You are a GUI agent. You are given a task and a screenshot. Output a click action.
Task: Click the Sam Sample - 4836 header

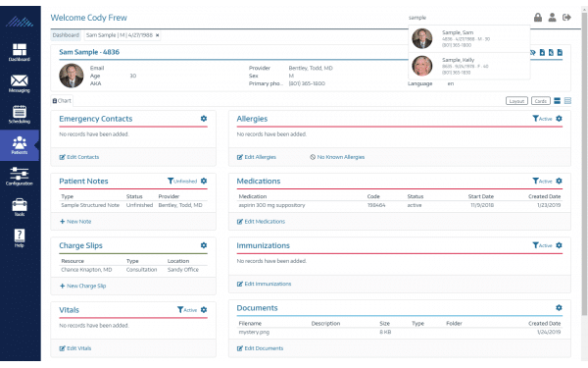point(89,52)
